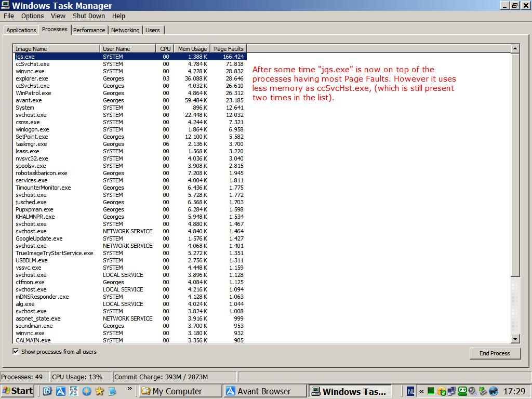Click the green robot tray icon

coord(462,391)
